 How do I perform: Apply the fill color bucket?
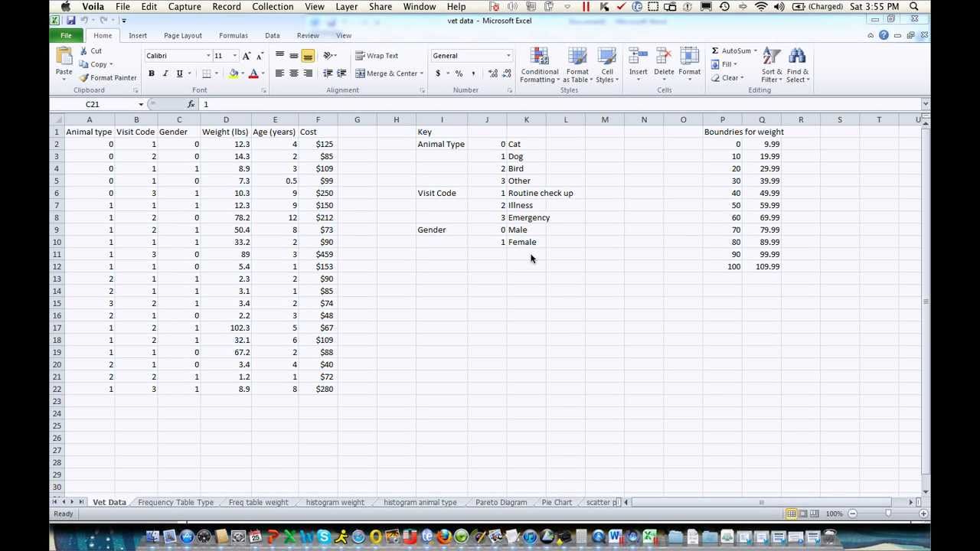click(x=234, y=74)
